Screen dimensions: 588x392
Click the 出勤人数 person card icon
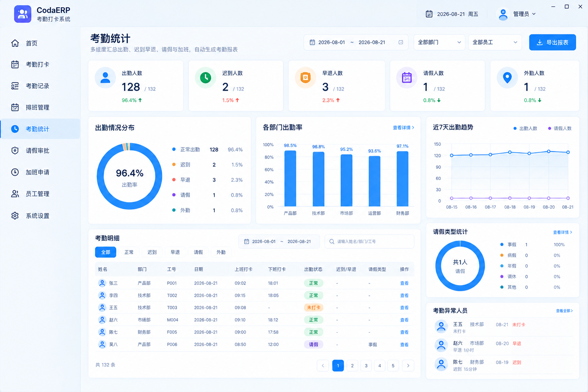point(105,78)
